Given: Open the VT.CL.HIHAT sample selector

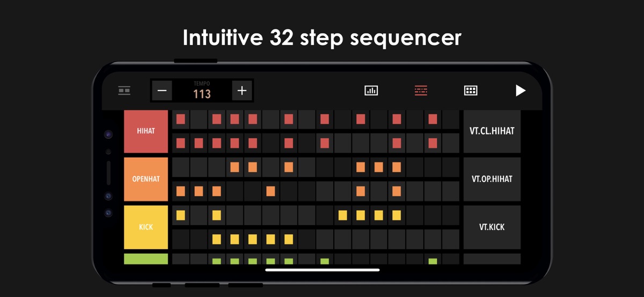Looking at the screenshot, I should (x=492, y=131).
